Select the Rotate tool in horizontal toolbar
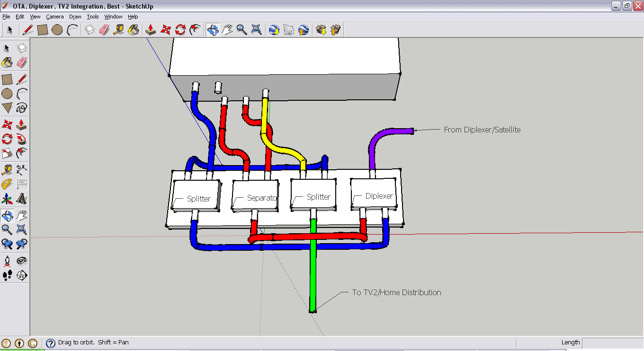The height and width of the screenshot is (351, 644). [180, 30]
